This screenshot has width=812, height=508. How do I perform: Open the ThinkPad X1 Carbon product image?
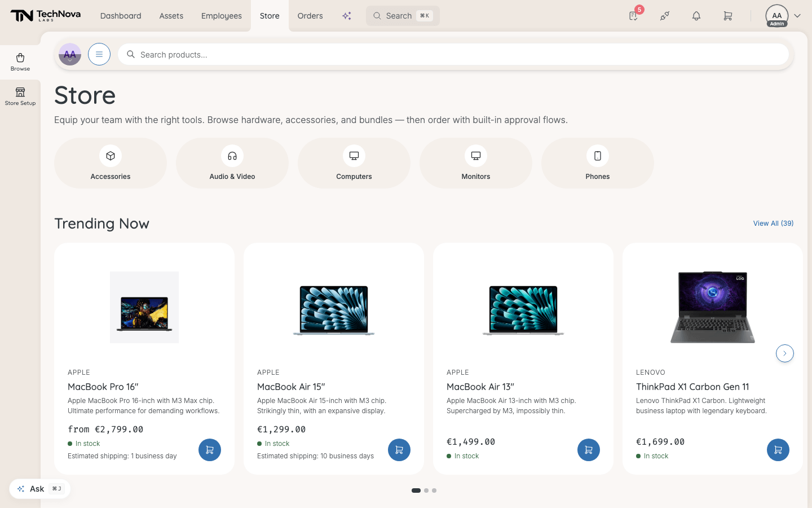pos(713,307)
